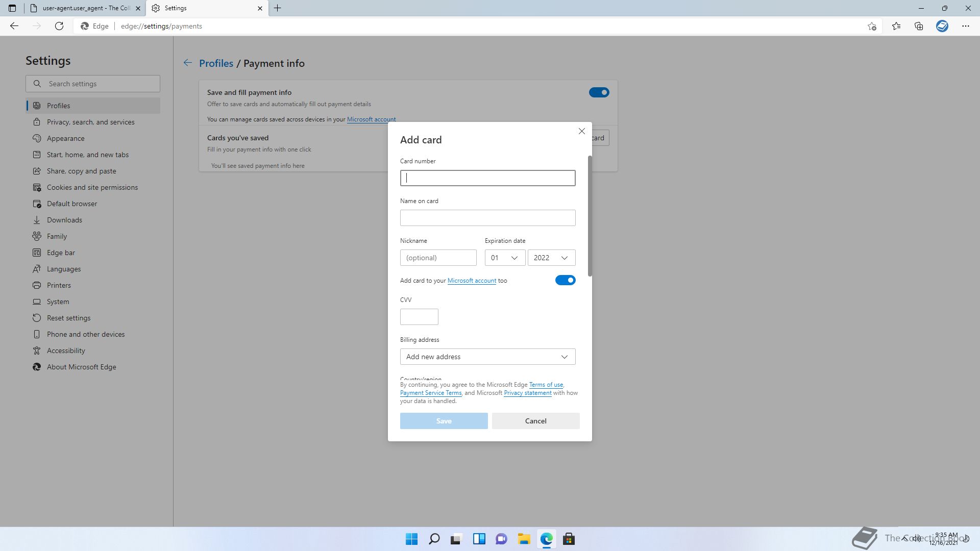Screen dimensions: 980x551
Task: Click the Cancel button in Add card
Action: coord(535,421)
